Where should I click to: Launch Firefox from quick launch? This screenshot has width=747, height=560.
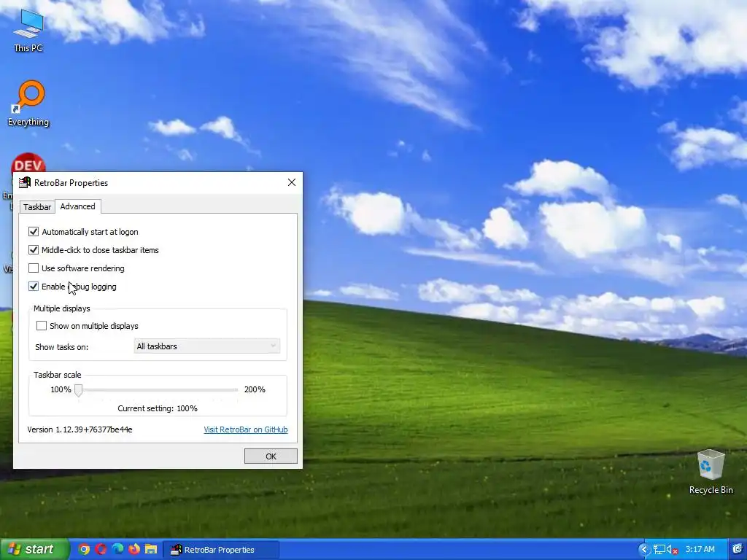coord(134,550)
